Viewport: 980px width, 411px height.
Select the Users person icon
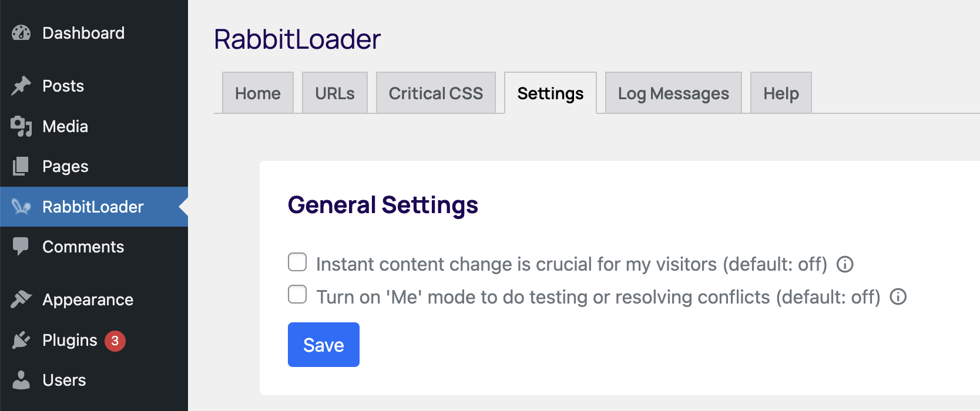pyautogui.click(x=21, y=380)
